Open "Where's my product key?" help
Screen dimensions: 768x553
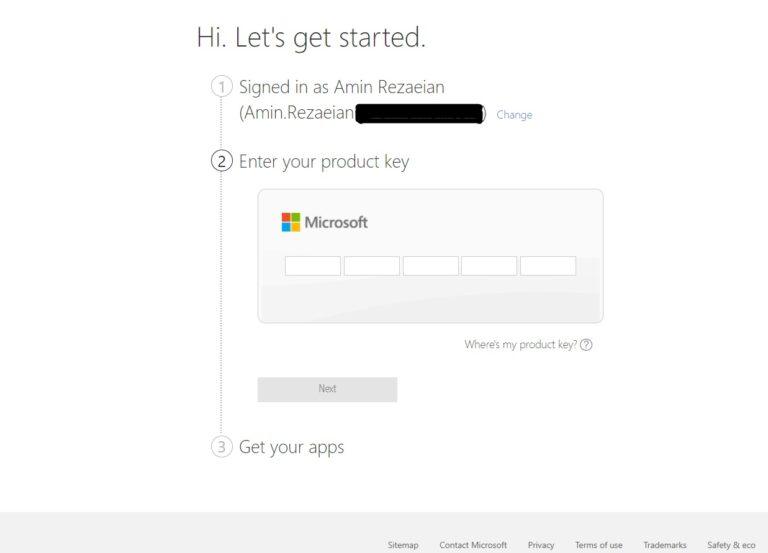(x=521, y=345)
